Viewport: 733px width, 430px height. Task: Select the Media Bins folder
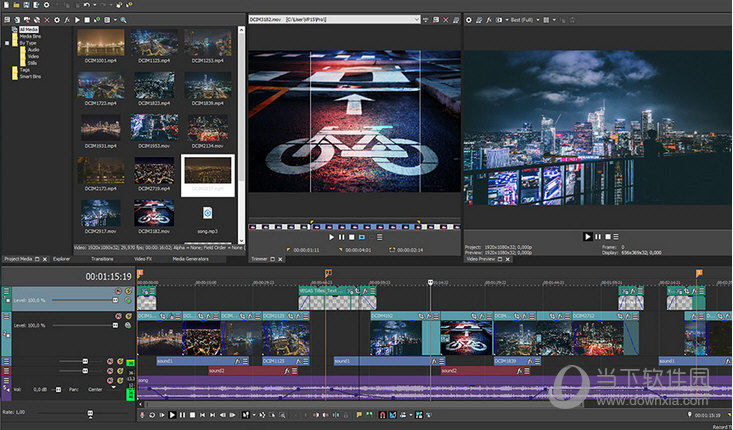coord(30,36)
